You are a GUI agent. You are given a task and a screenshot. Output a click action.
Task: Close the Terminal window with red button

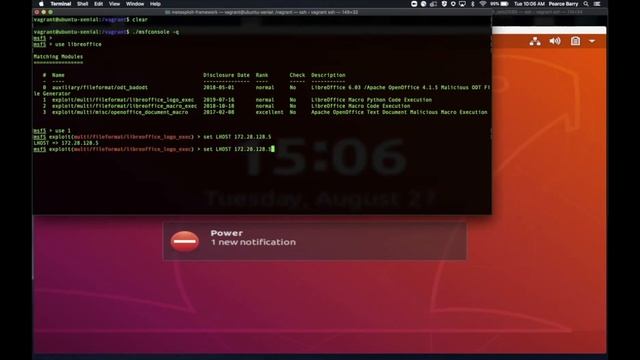coord(37,12)
